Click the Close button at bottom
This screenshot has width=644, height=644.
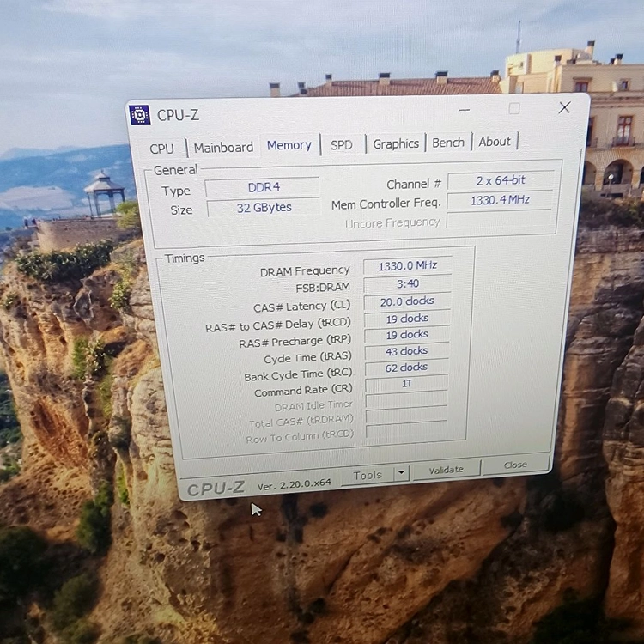[515, 465]
